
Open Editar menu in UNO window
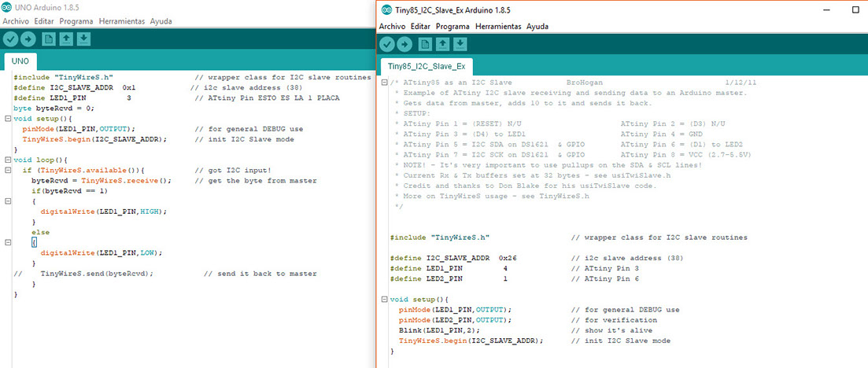44,21
